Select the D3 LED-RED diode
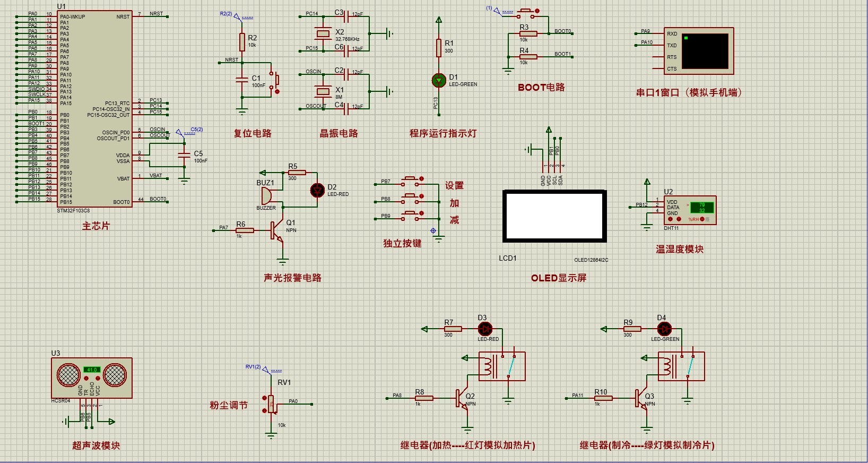This screenshot has height=463, width=868. click(x=485, y=329)
